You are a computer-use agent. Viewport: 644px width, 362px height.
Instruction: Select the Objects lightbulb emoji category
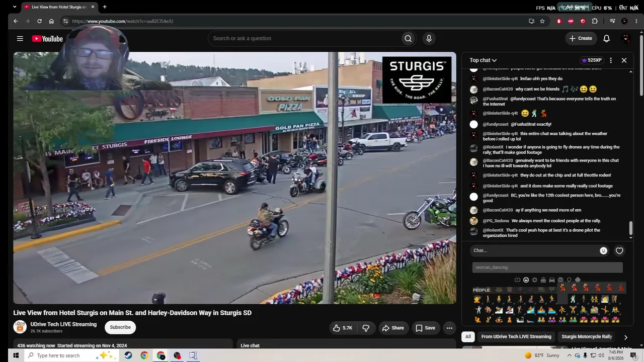pyautogui.click(x=569, y=280)
